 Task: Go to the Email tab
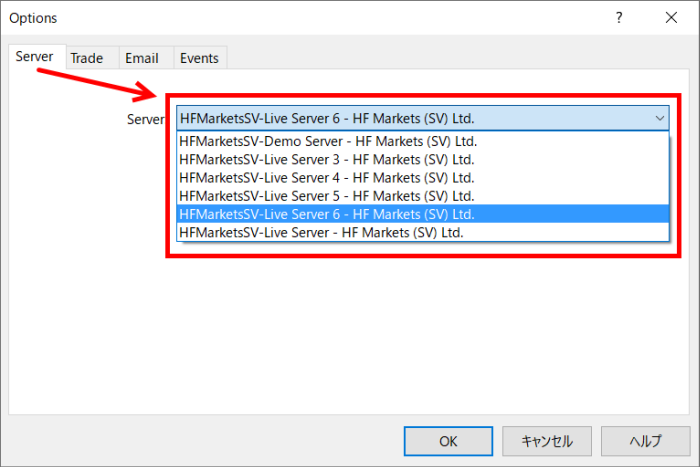(142, 58)
